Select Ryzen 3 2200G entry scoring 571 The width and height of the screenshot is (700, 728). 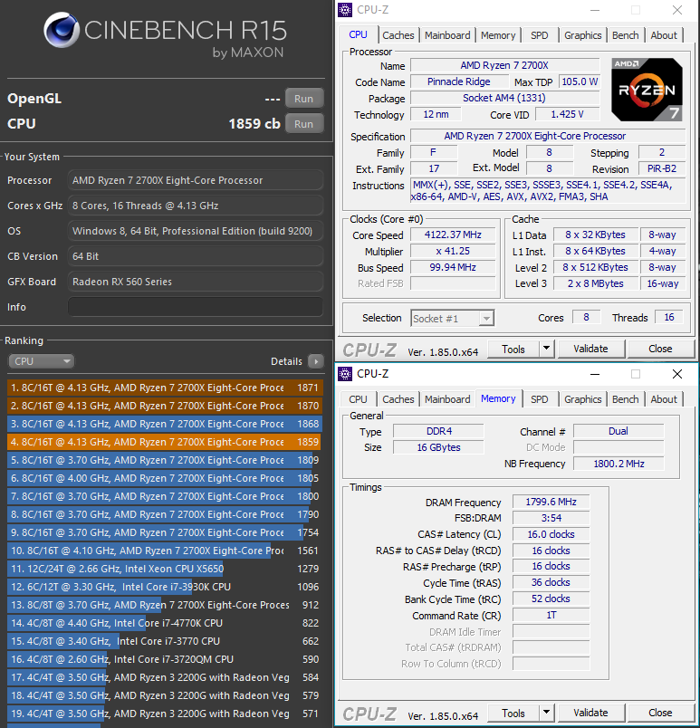click(x=165, y=714)
